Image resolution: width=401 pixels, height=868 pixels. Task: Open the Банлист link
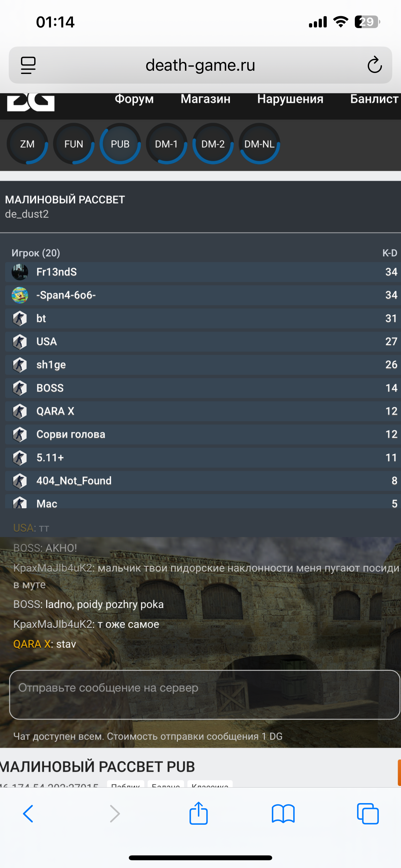pyautogui.click(x=374, y=99)
